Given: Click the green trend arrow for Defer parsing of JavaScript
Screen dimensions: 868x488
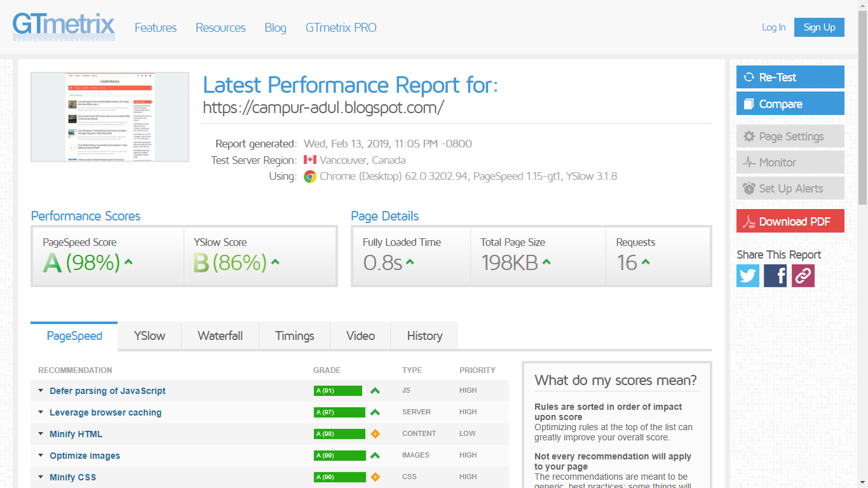Looking at the screenshot, I should point(375,391).
